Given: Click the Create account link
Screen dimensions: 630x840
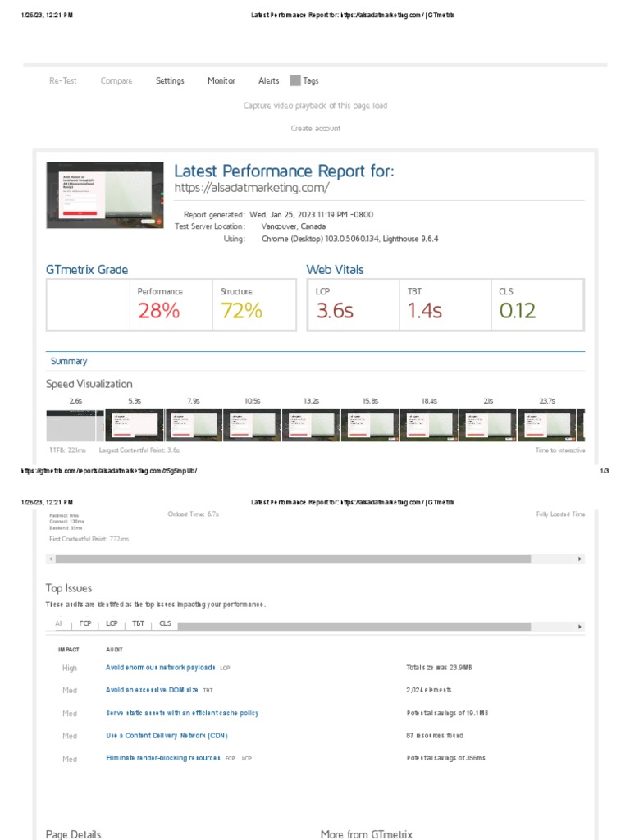Looking at the screenshot, I should [316, 129].
